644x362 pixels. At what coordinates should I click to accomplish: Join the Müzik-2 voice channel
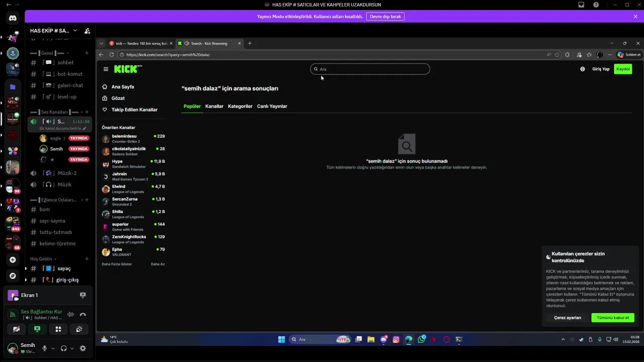[x=59, y=173]
